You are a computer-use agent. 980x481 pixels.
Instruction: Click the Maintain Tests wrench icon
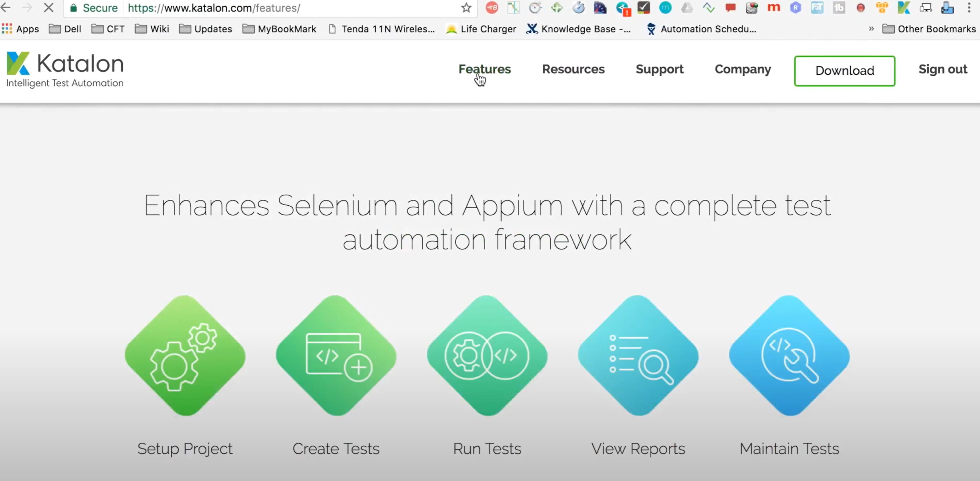[789, 355]
